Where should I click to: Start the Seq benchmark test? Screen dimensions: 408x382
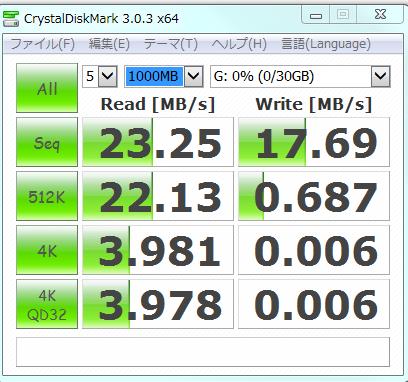[x=47, y=142]
